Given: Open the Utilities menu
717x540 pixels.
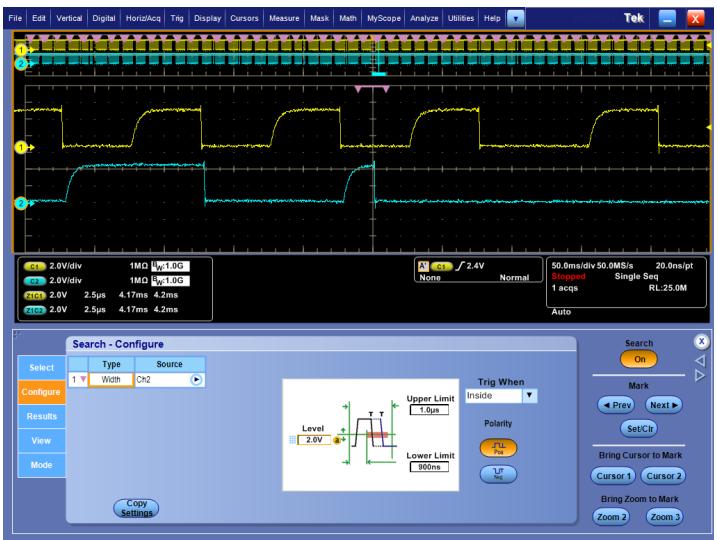Looking at the screenshot, I should [460, 18].
